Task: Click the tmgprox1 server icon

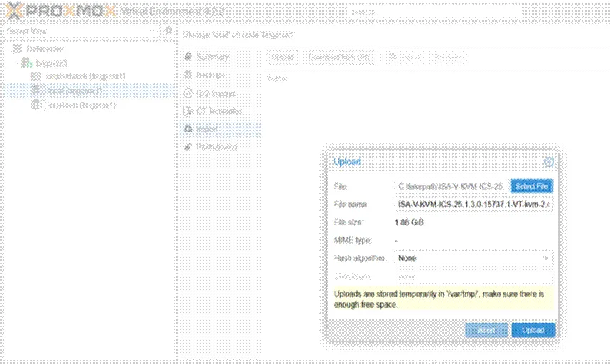Action: (x=26, y=63)
